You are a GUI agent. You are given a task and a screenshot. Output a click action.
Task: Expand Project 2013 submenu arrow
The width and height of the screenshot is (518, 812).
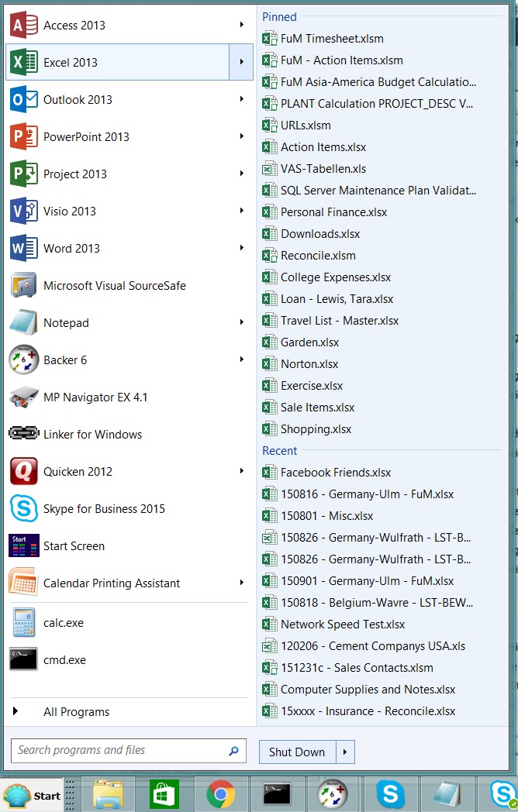[x=242, y=174]
